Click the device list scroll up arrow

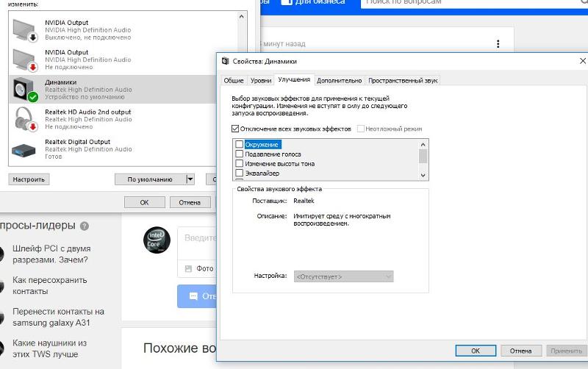point(241,16)
